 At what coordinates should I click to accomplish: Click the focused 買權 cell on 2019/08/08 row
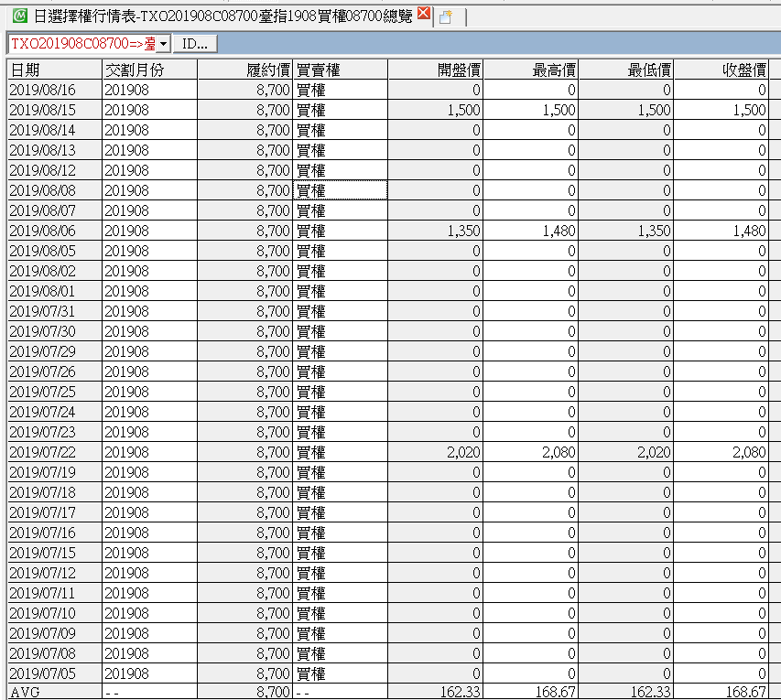point(341,190)
